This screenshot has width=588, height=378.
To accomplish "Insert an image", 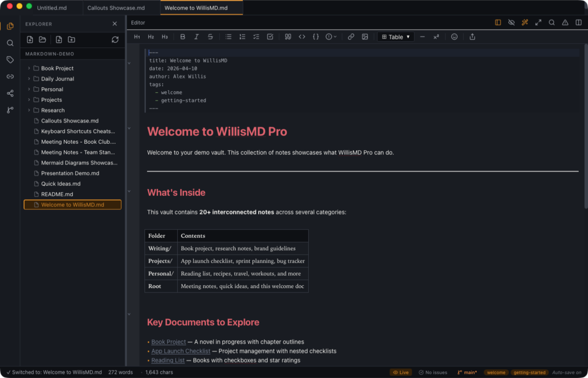I will coord(365,37).
